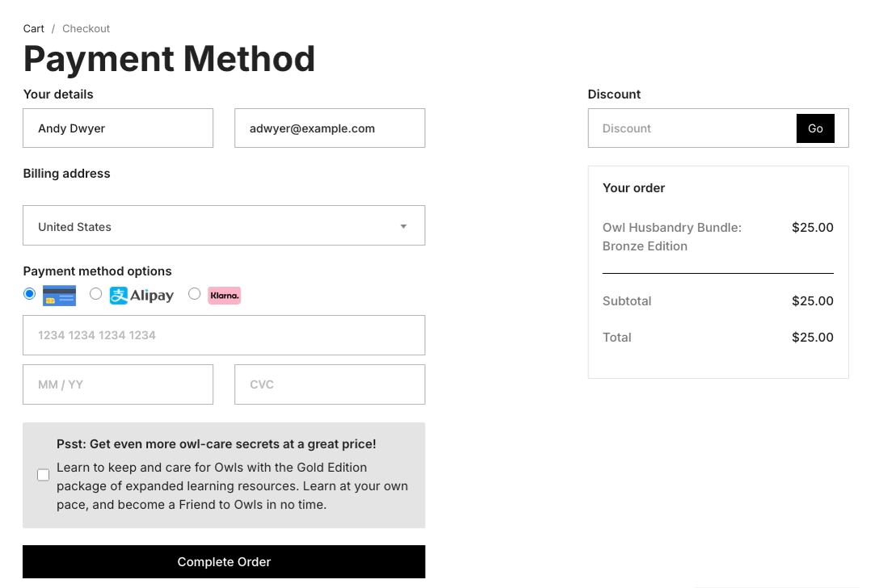Click the credit card payment icon
Viewport: 875px width, 588px height.
click(59, 296)
